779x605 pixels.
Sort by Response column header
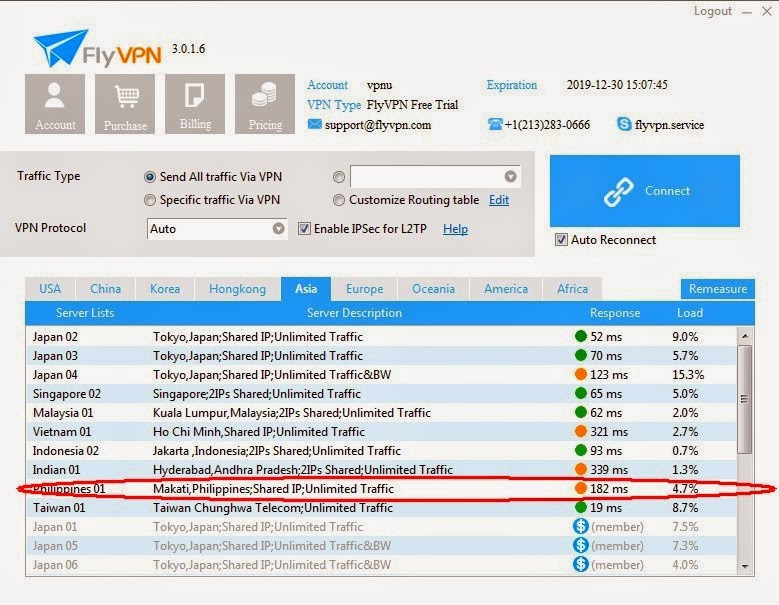(x=615, y=313)
